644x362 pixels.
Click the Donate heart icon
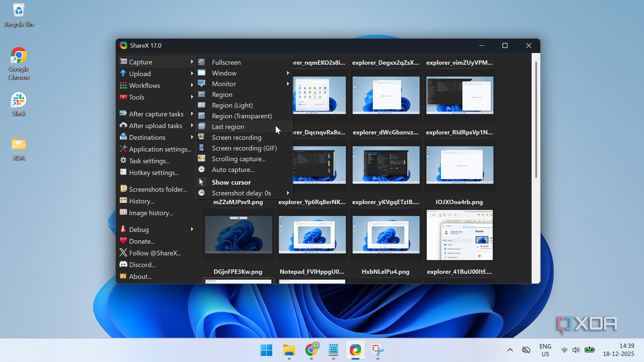tap(123, 241)
